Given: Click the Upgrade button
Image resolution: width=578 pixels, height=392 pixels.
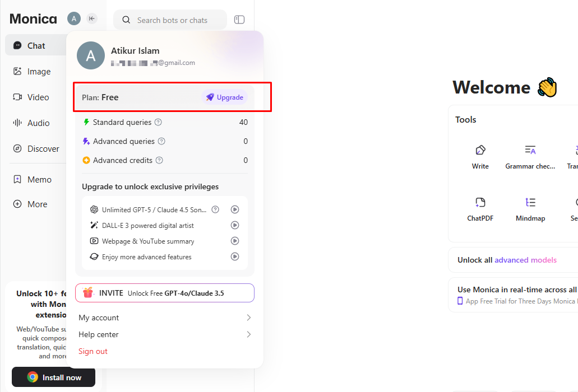Looking at the screenshot, I should [224, 97].
